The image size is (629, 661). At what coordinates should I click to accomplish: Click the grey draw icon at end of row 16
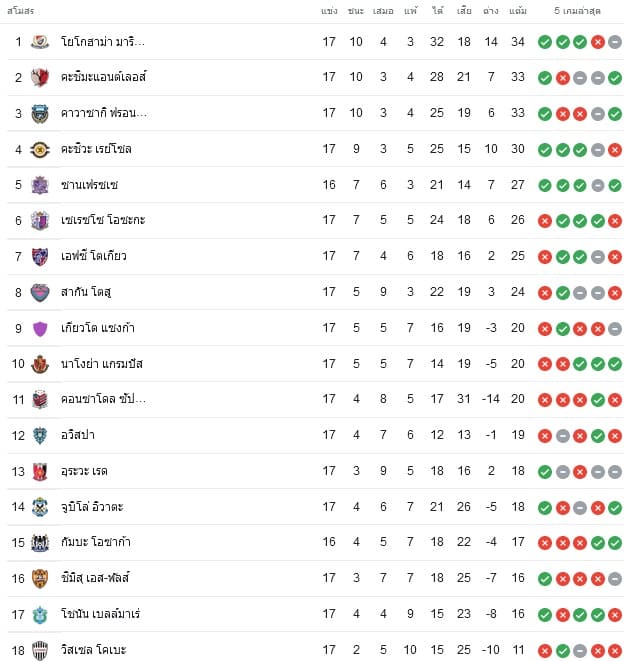pyautogui.click(x=615, y=579)
